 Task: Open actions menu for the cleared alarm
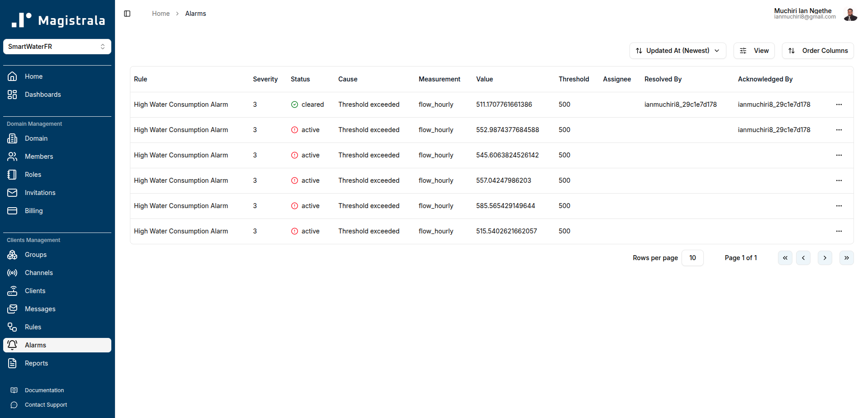coord(839,104)
